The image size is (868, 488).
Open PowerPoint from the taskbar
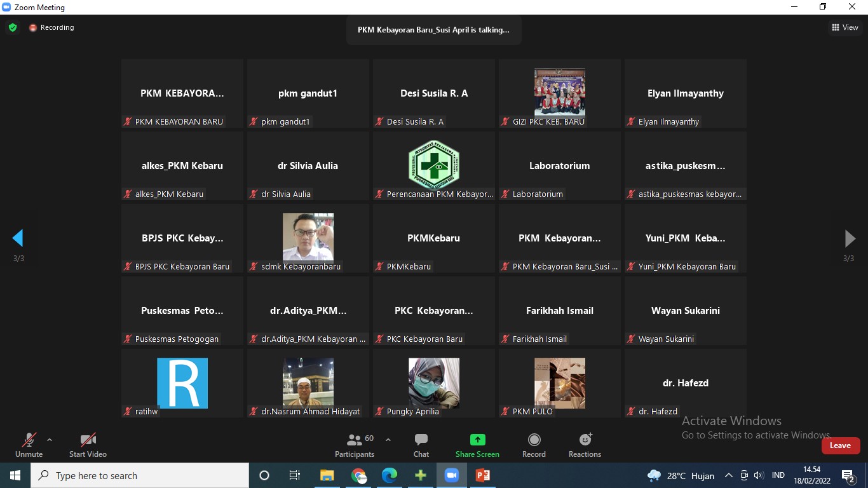tap(483, 475)
